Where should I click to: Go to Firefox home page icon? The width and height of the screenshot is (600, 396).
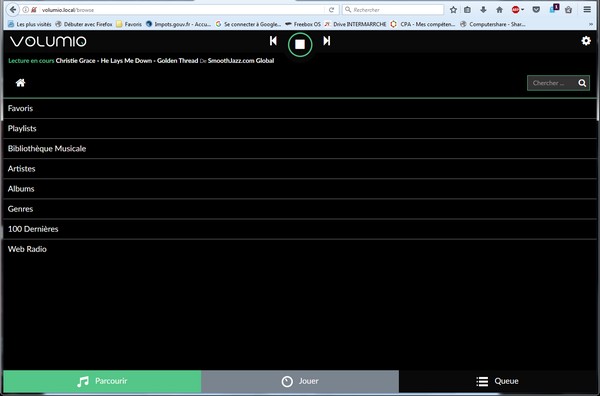[499, 10]
